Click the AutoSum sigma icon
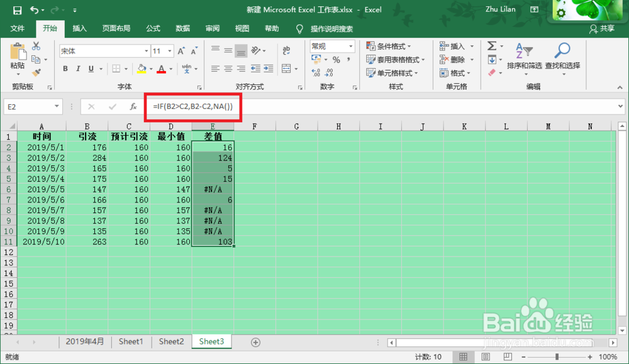 492,46
